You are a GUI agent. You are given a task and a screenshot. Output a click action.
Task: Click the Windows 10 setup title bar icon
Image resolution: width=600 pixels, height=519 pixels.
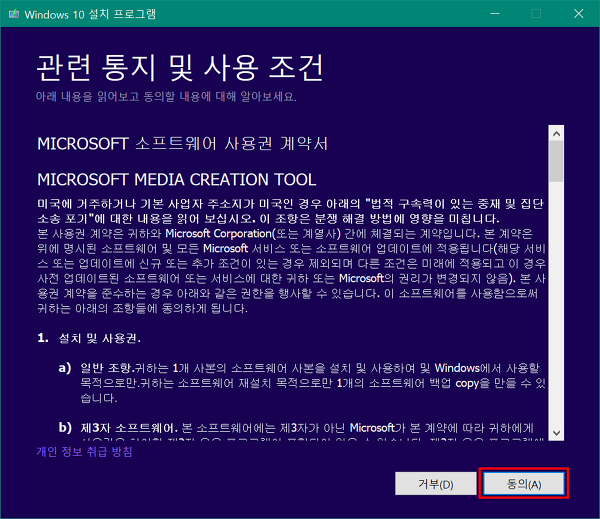[14, 14]
